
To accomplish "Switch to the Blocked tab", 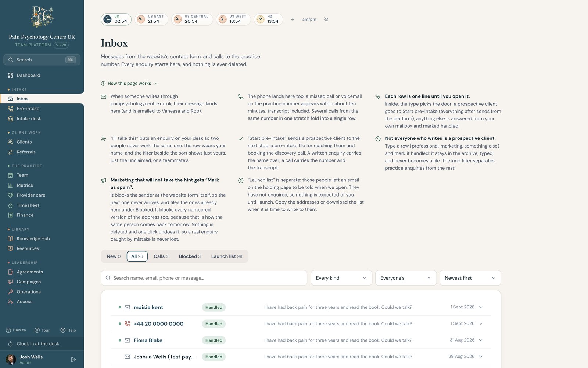I will tap(190, 256).
